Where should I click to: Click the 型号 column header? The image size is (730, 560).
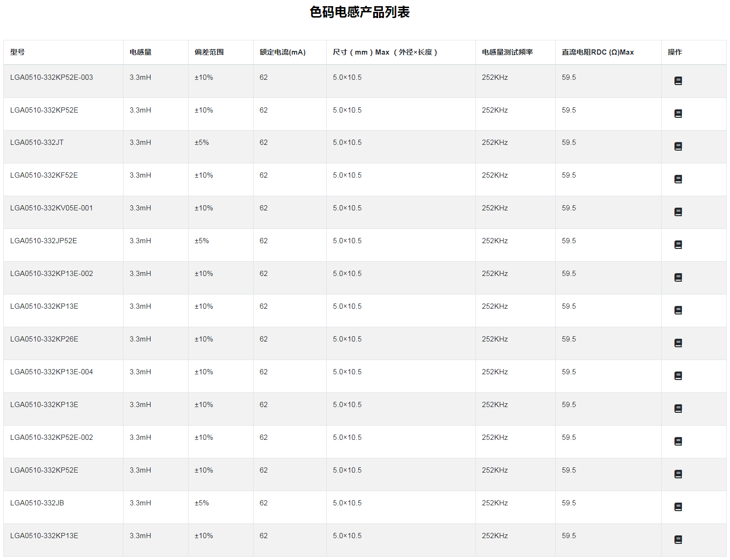click(18, 52)
